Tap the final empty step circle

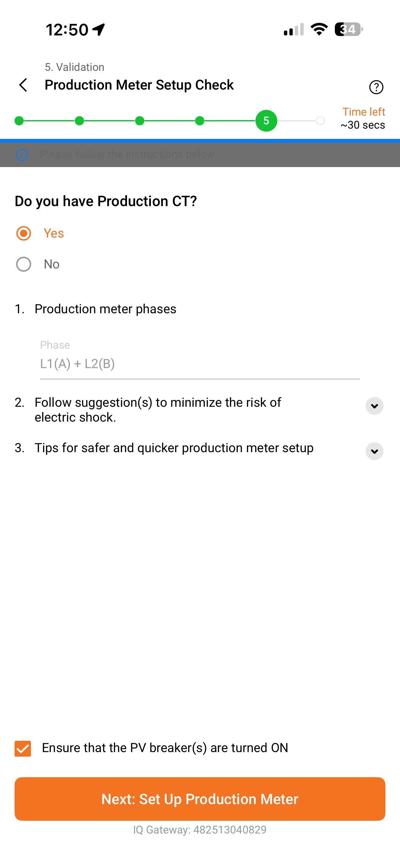pyautogui.click(x=320, y=121)
